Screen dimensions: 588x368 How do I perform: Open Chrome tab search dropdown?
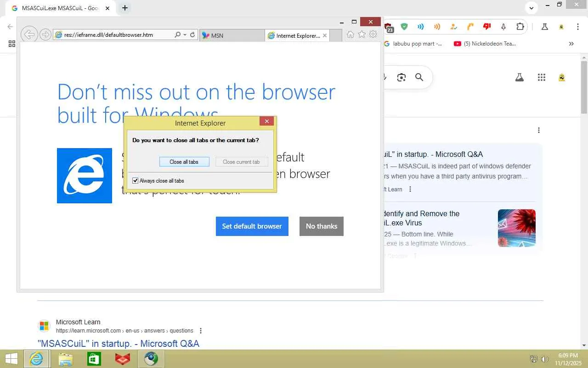[531, 8]
